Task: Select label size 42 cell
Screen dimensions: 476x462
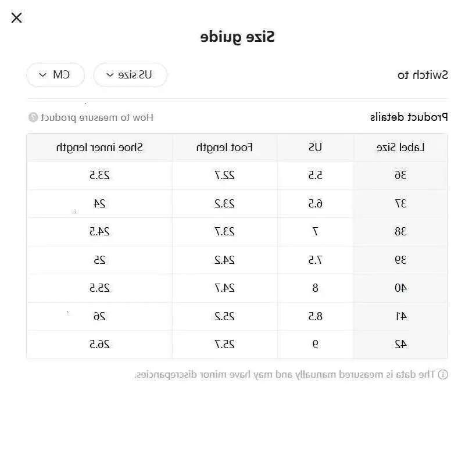Action: [400, 344]
